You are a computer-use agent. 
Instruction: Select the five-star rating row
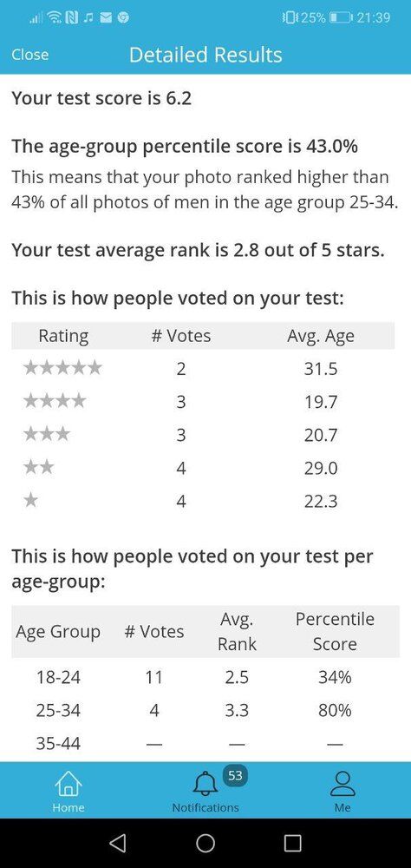[x=203, y=369]
